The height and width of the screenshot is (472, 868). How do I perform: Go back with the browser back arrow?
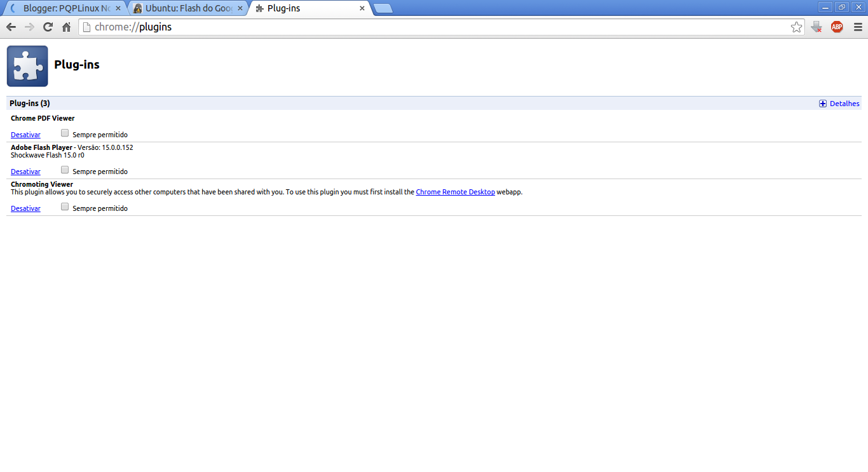[11, 27]
